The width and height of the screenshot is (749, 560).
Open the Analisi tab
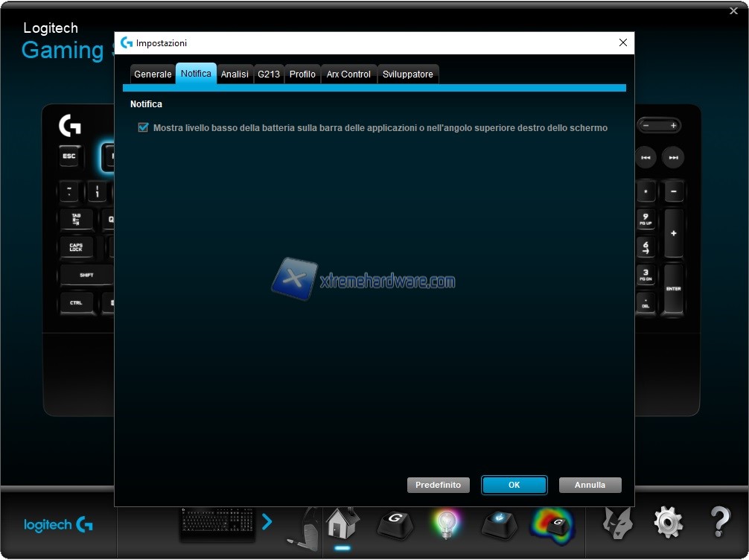point(235,74)
